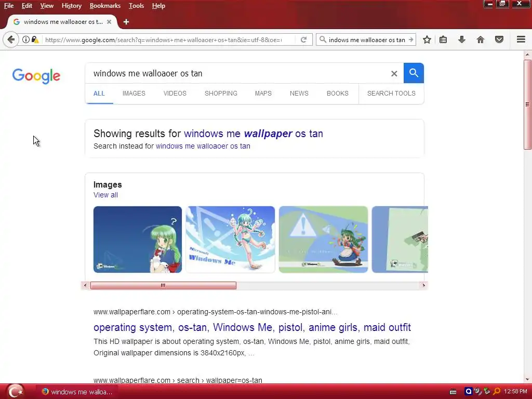Switch to SHOPPING results tab
The image size is (532, 399).
point(221,94)
